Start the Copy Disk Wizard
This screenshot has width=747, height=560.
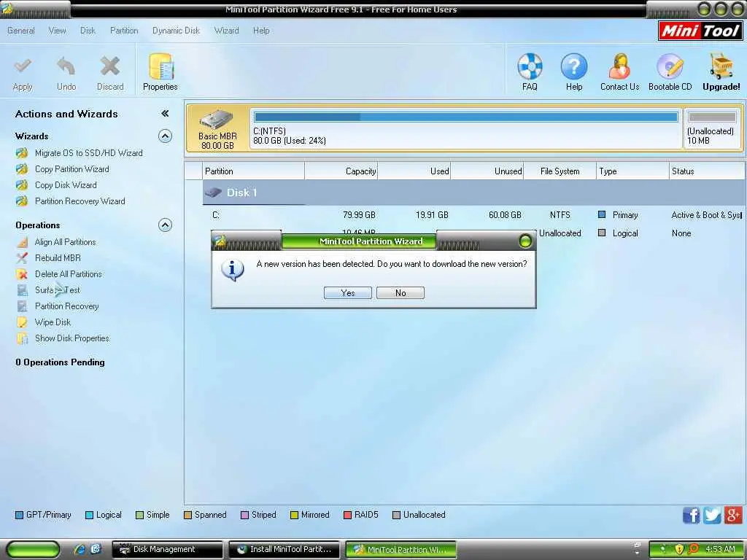tap(66, 185)
